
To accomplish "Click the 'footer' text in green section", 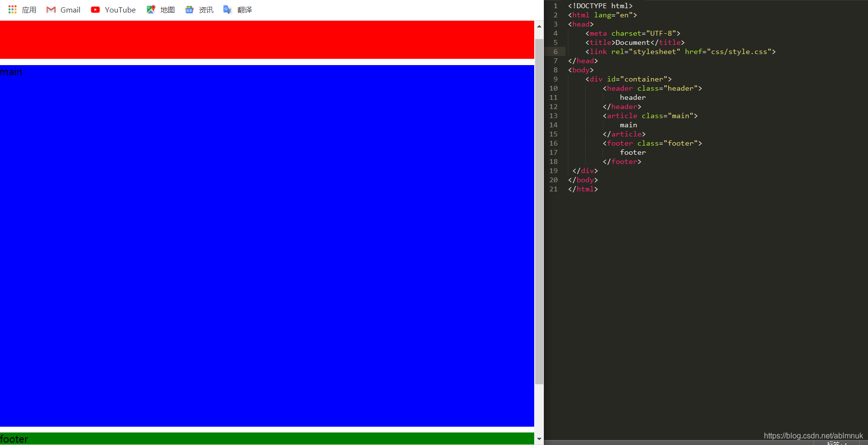I will click(x=14, y=439).
